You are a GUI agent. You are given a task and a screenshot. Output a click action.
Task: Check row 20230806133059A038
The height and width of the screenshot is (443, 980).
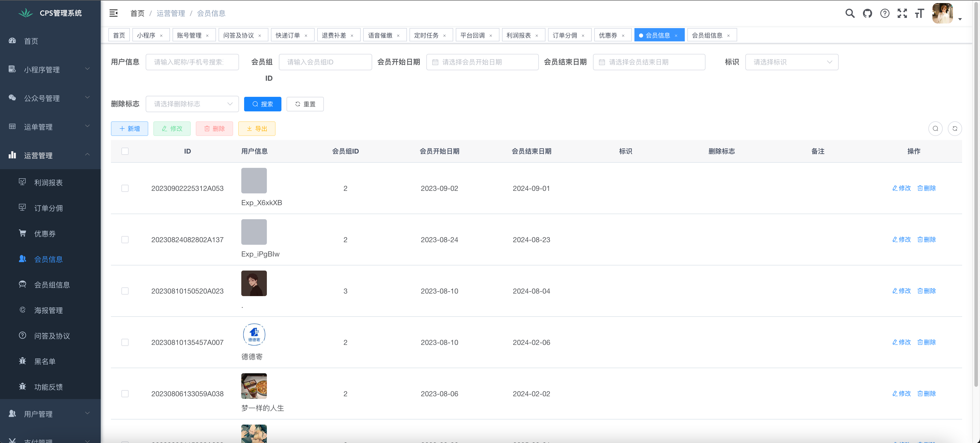click(x=125, y=394)
